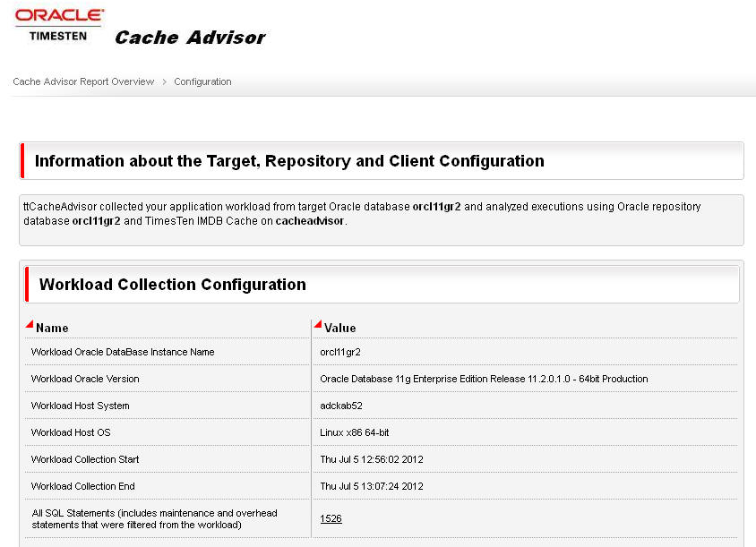Select the Workload Collection Start timestamp
756x547 pixels.
point(372,460)
